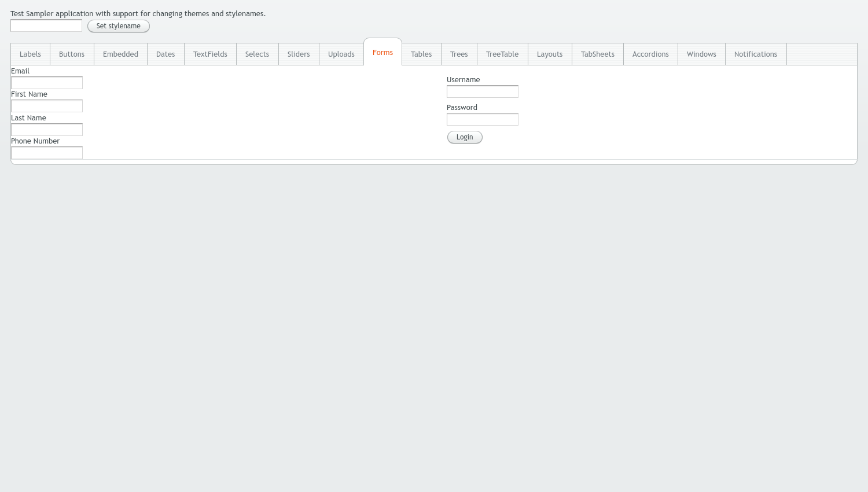Click the Test Sampler description text

click(138, 14)
